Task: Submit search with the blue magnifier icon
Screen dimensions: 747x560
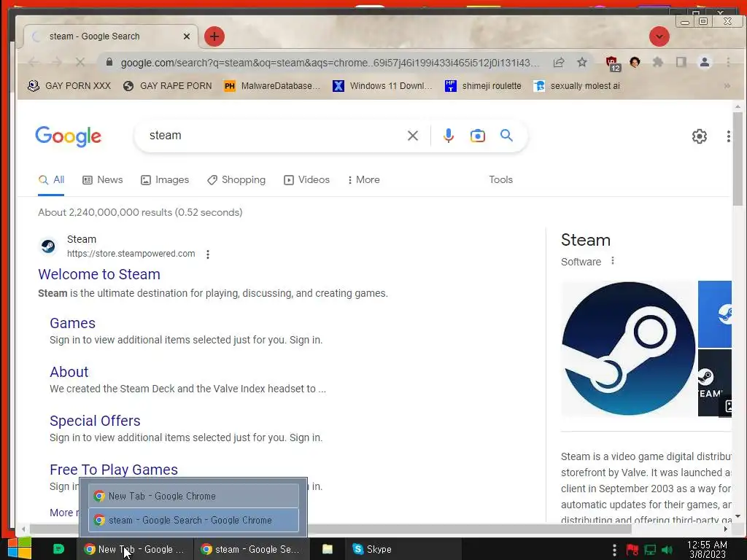Action: pyautogui.click(x=506, y=136)
